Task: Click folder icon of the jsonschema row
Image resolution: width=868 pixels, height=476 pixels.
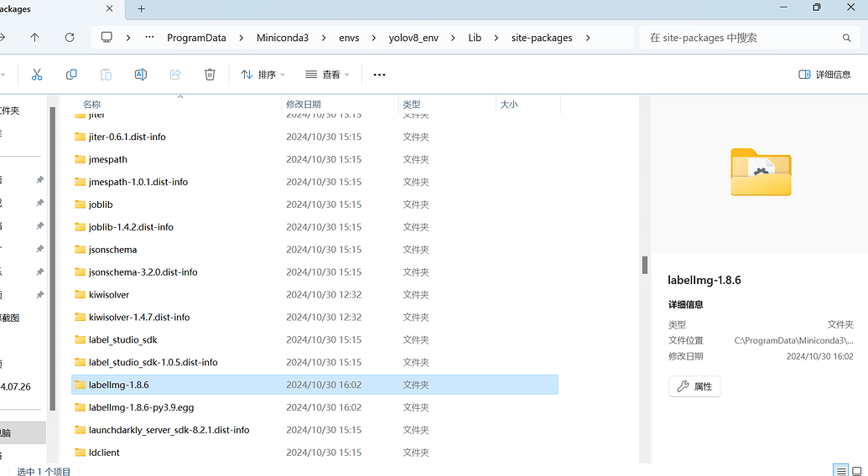Action: pos(80,250)
